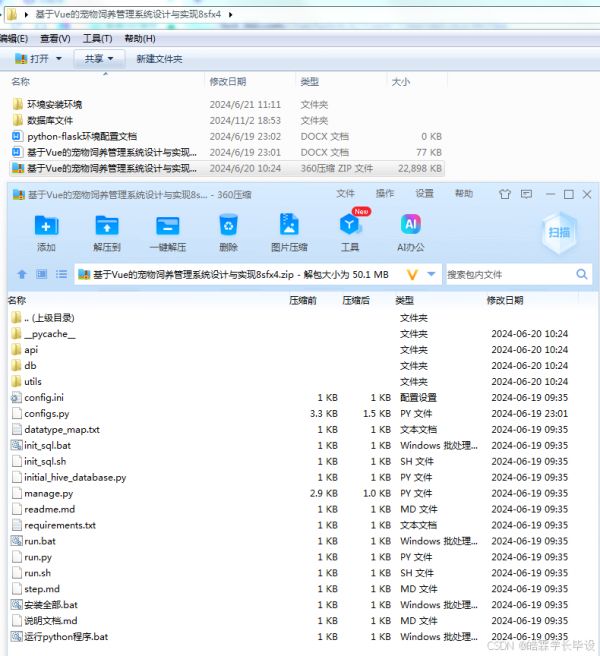Open 设置 menu in 360压缩
This screenshot has height=656, width=600.
[424, 194]
